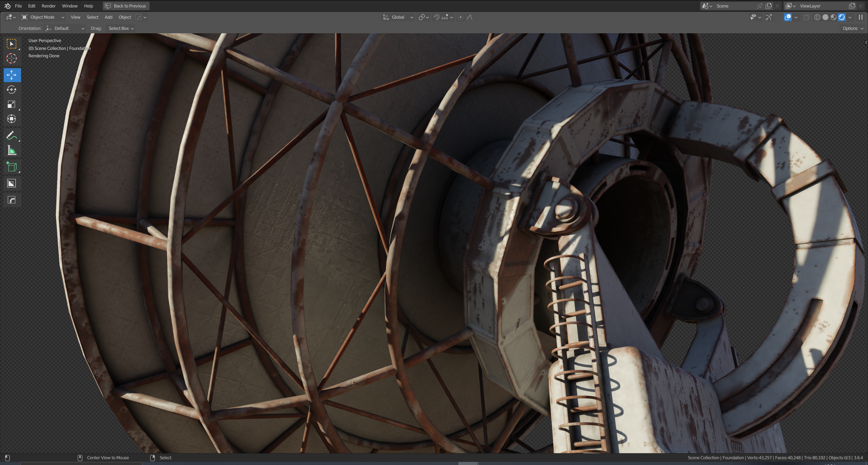This screenshot has height=465, width=868.
Task: Switch to wireframe viewport shading
Action: coord(817,17)
